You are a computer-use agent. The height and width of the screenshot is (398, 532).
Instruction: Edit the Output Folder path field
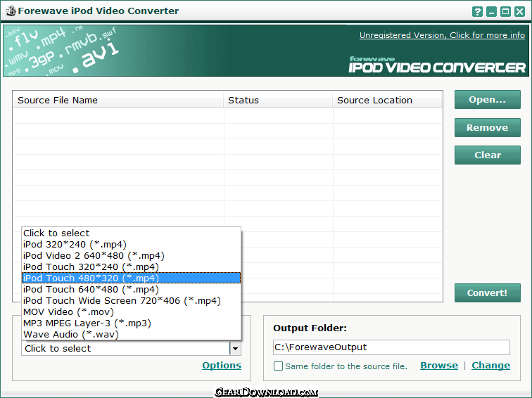click(391, 347)
